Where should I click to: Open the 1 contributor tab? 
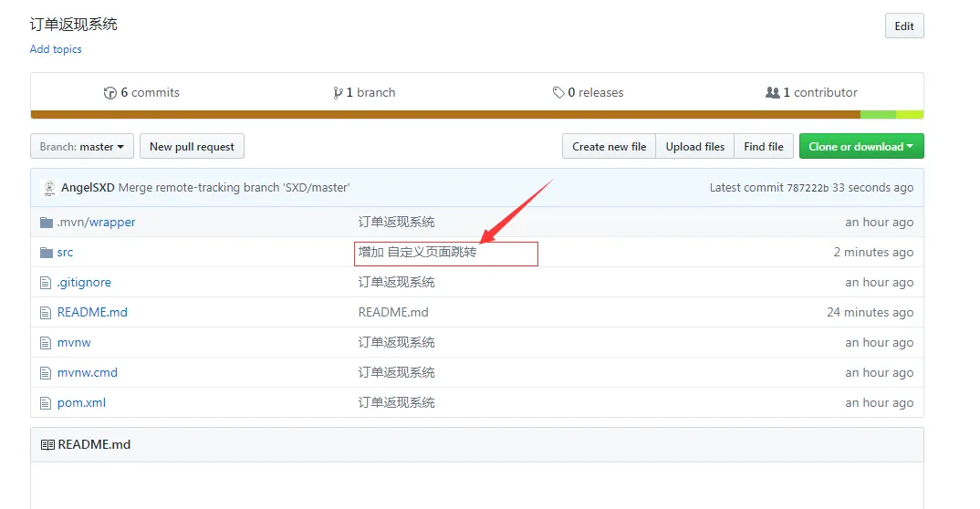tap(811, 92)
